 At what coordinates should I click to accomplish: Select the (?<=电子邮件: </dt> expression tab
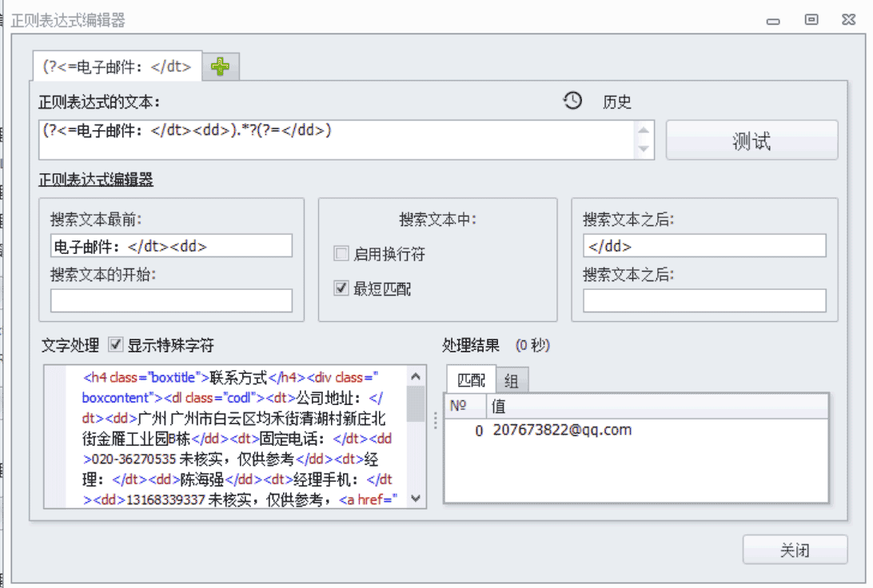[117, 67]
